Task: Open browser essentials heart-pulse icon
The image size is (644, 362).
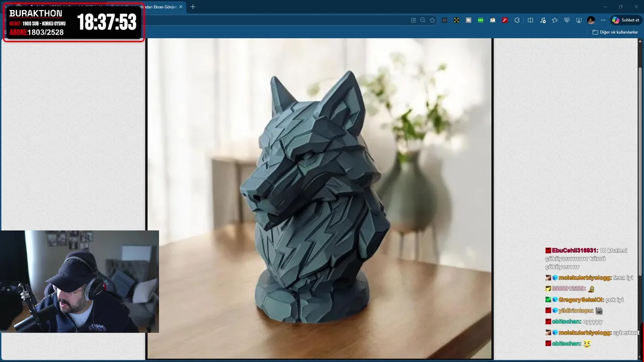Action: 567,20
